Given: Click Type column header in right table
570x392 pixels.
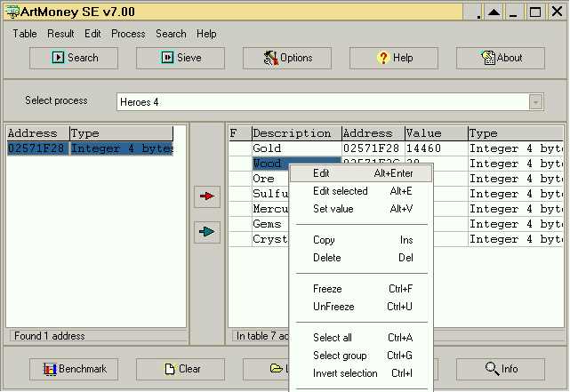Looking at the screenshot, I should (516, 133).
